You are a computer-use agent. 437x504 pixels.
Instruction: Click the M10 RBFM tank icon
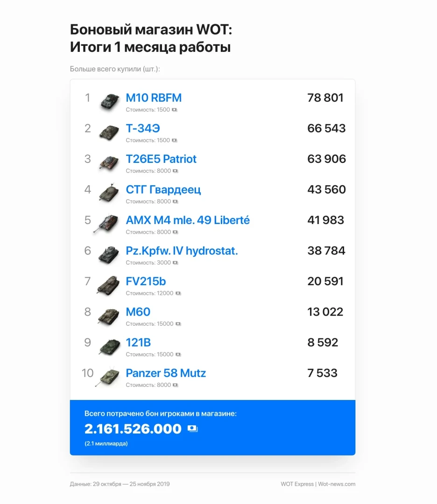[110, 102]
